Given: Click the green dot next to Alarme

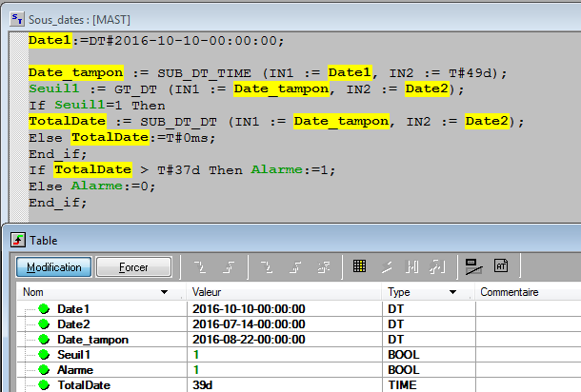Looking at the screenshot, I should [x=43, y=370].
